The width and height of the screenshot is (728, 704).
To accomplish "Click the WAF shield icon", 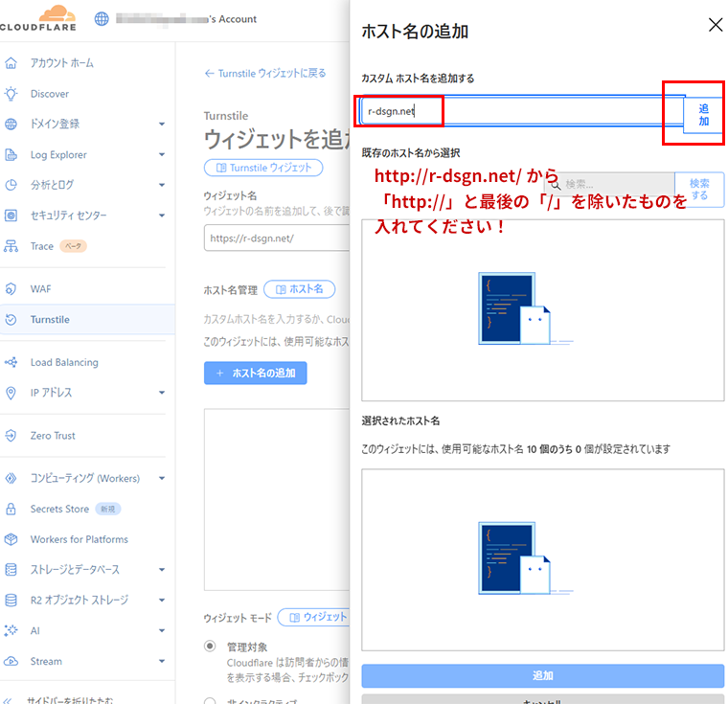I will click(x=11, y=289).
